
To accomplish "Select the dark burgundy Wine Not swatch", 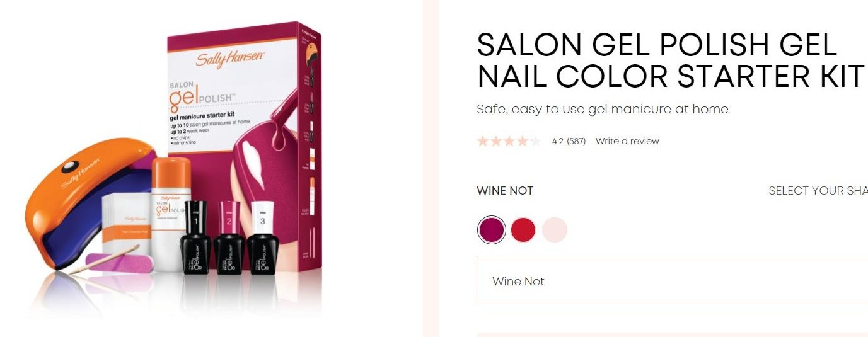I will [x=492, y=230].
